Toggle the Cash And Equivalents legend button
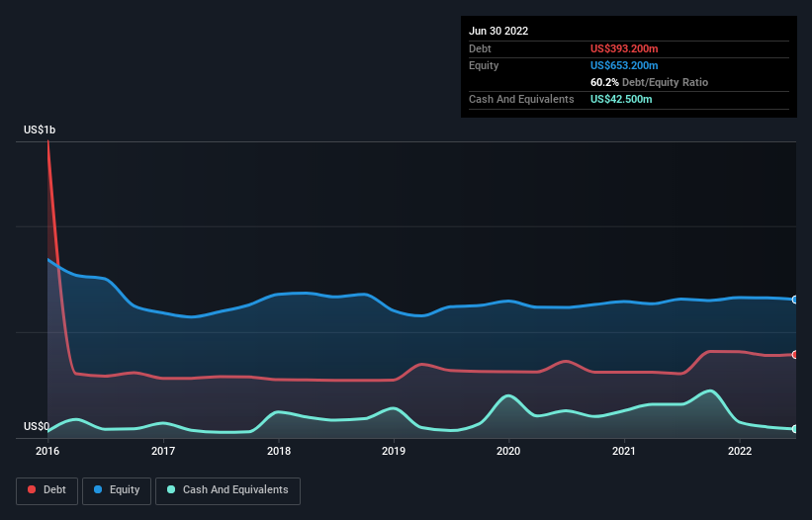The image size is (812, 520). click(227, 490)
